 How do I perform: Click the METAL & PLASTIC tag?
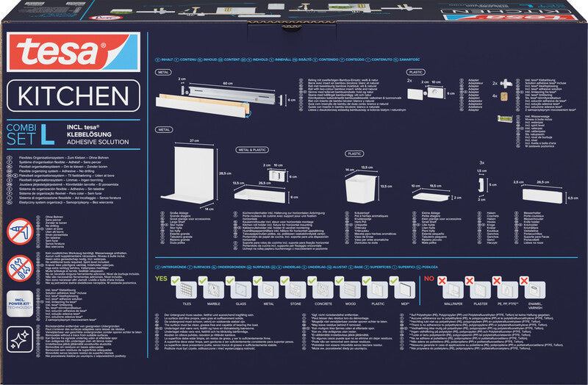[x=252, y=150]
